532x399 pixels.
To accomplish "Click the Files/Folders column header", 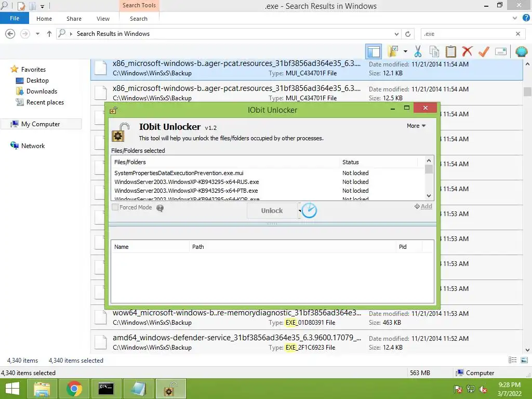I will point(225,162).
